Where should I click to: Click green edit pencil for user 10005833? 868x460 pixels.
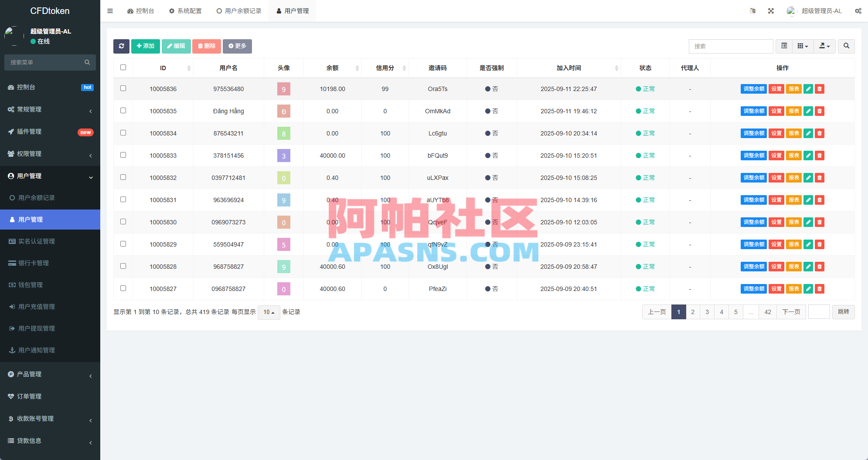[x=808, y=156]
